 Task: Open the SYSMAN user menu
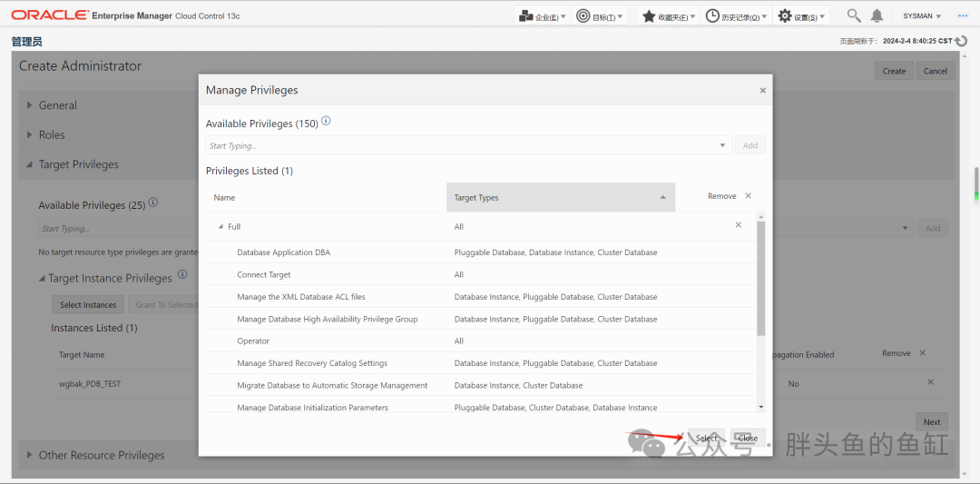[922, 16]
